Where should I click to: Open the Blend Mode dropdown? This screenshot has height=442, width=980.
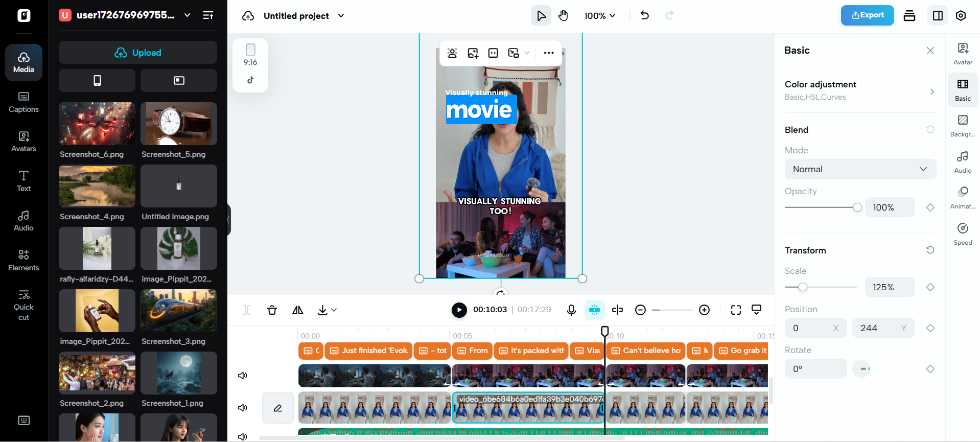860,169
